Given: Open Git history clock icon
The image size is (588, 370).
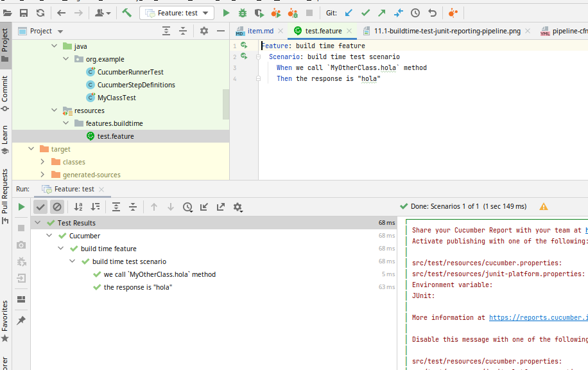Looking at the screenshot, I should [x=415, y=13].
